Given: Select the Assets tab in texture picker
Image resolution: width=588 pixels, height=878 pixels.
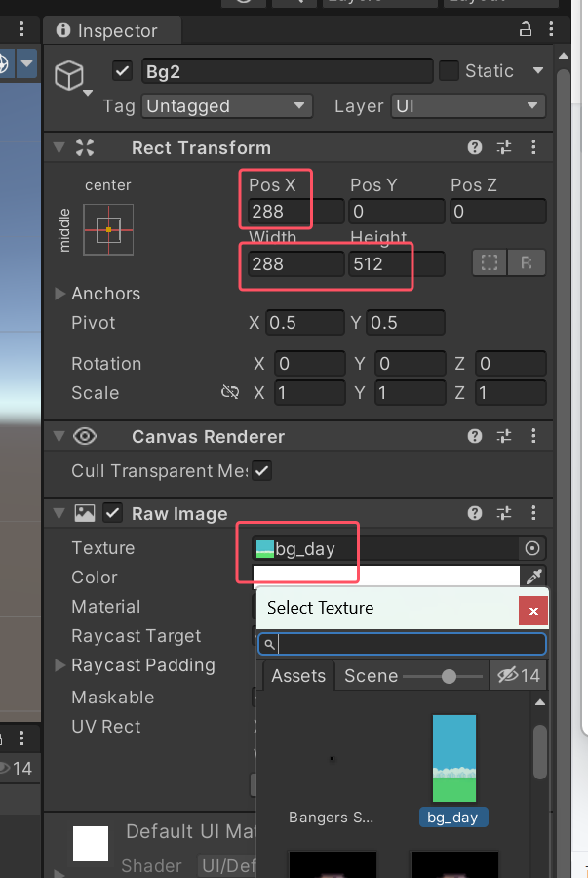Looking at the screenshot, I should click(x=297, y=676).
